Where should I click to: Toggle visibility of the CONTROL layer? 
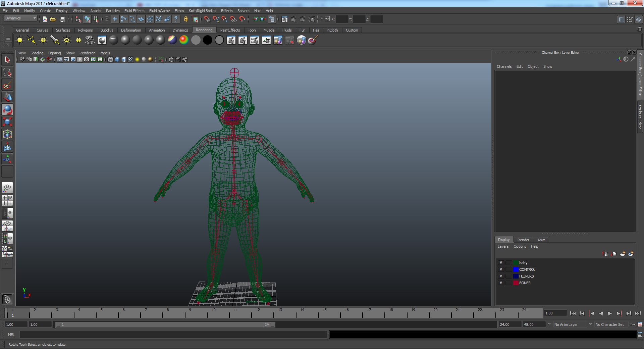tap(501, 269)
